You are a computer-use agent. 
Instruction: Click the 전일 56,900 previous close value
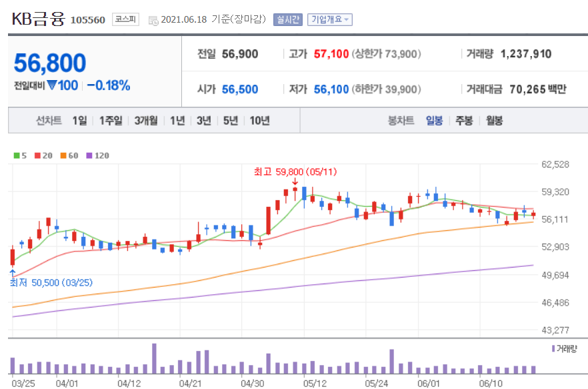[x=239, y=53]
